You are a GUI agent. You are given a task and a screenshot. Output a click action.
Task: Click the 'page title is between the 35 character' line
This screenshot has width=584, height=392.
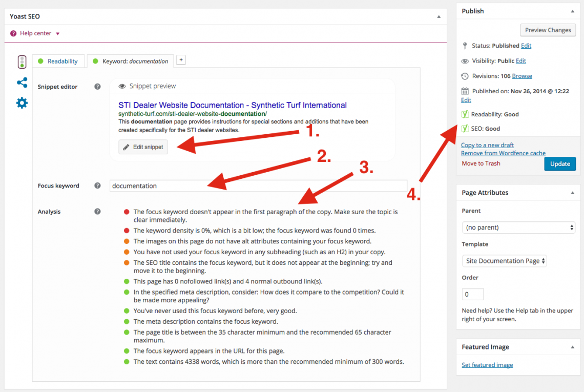tap(262, 336)
